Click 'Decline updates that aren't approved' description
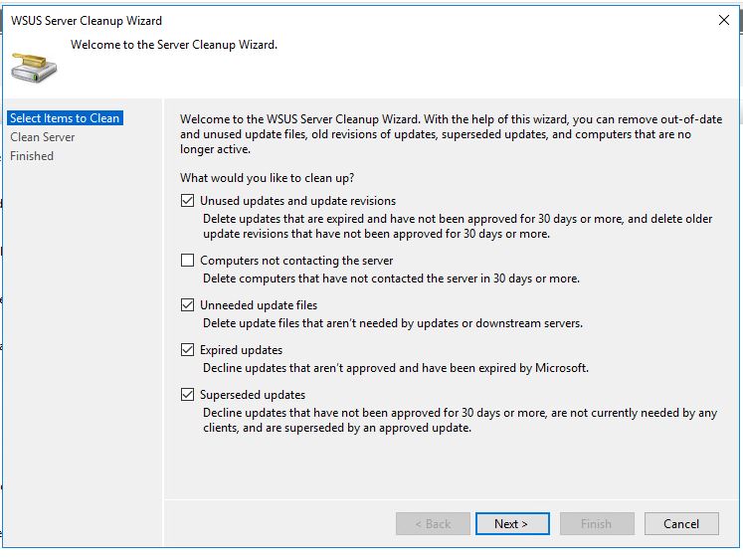This screenshot has height=560, width=743. coord(396,368)
